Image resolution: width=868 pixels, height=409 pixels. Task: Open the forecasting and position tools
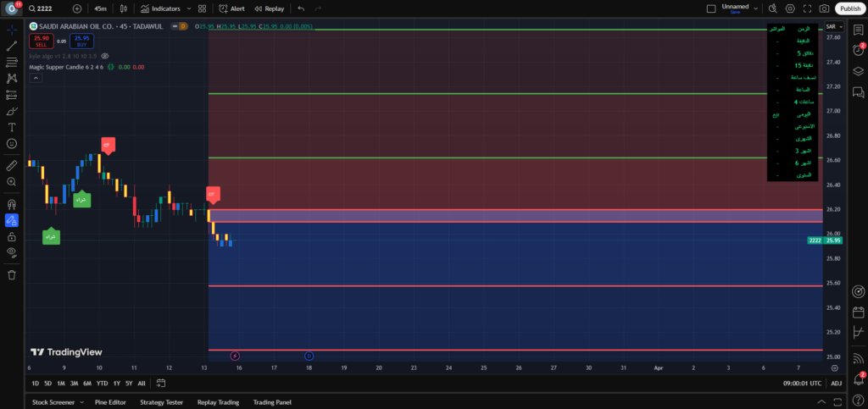click(x=12, y=95)
